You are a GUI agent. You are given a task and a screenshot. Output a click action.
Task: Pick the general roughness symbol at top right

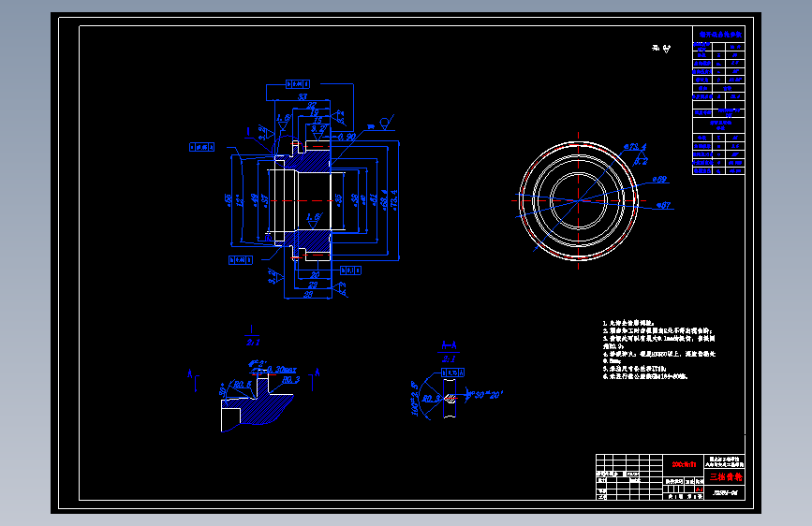click(x=661, y=49)
